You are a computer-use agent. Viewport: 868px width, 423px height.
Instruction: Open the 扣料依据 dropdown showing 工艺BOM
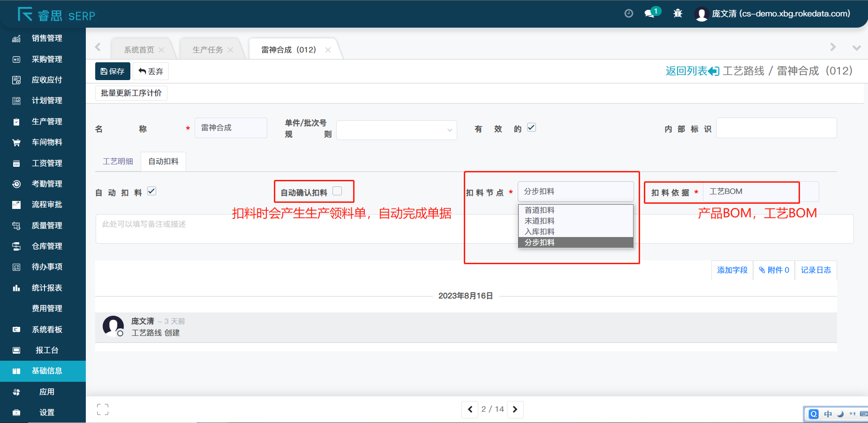pyautogui.click(x=760, y=192)
